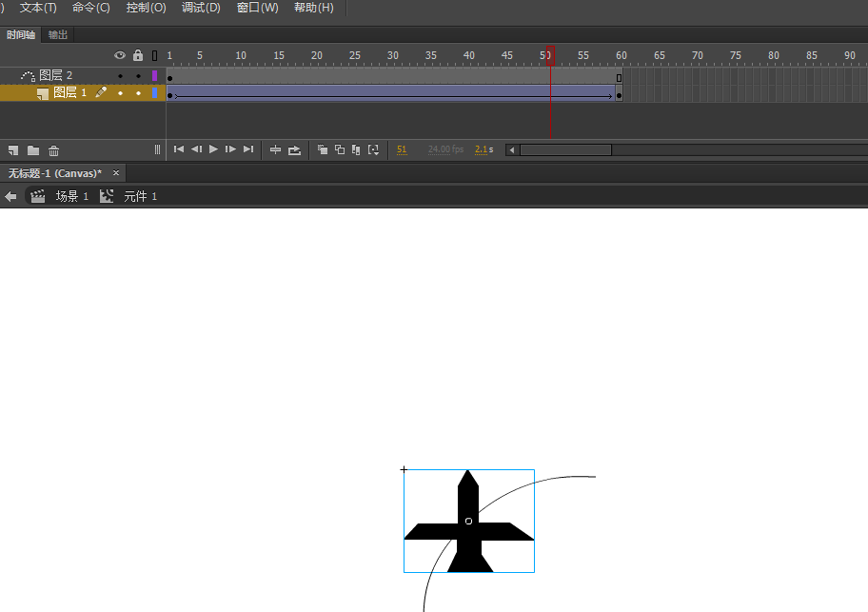Select the 无标题-1 (Canvas)* document tab

(x=55, y=173)
